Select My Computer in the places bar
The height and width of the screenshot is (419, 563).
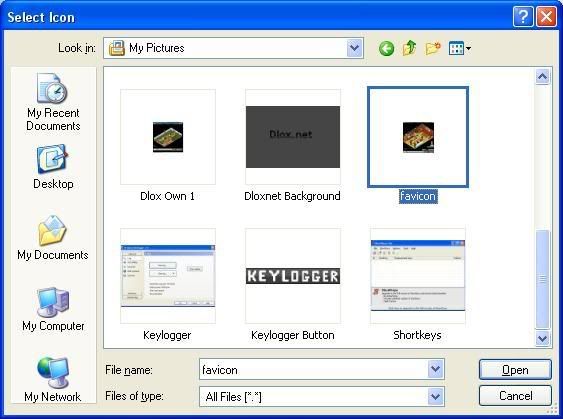[53, 309]
